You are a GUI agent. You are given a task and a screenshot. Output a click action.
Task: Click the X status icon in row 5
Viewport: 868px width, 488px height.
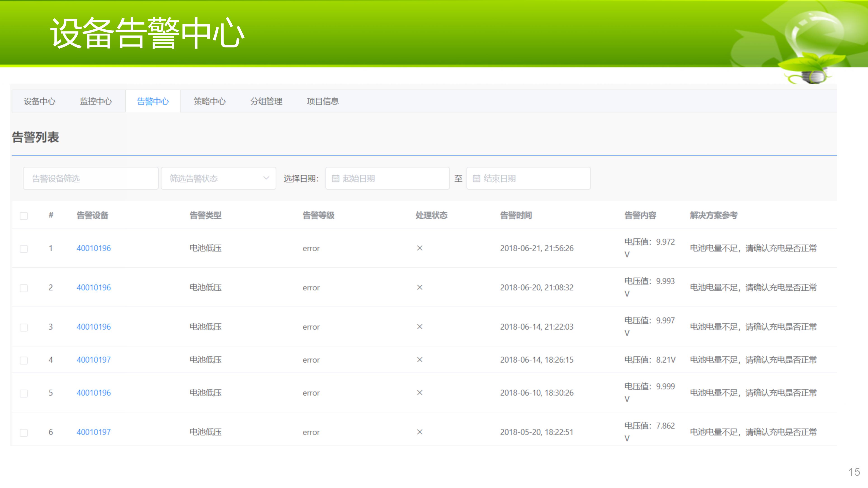point(420,393)
